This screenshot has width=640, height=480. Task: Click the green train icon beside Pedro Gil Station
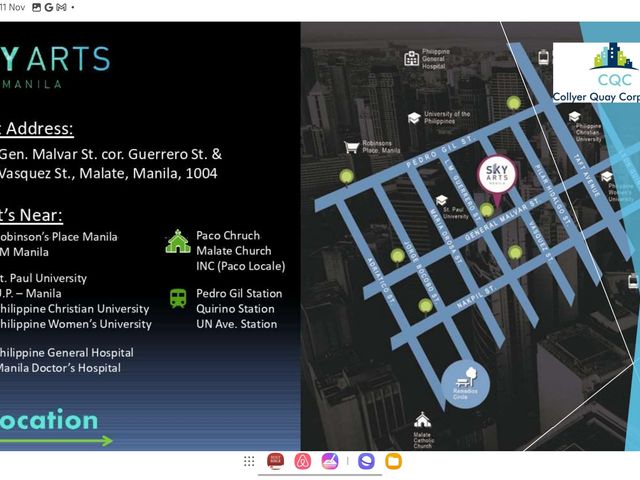click(x=178, y=298)
